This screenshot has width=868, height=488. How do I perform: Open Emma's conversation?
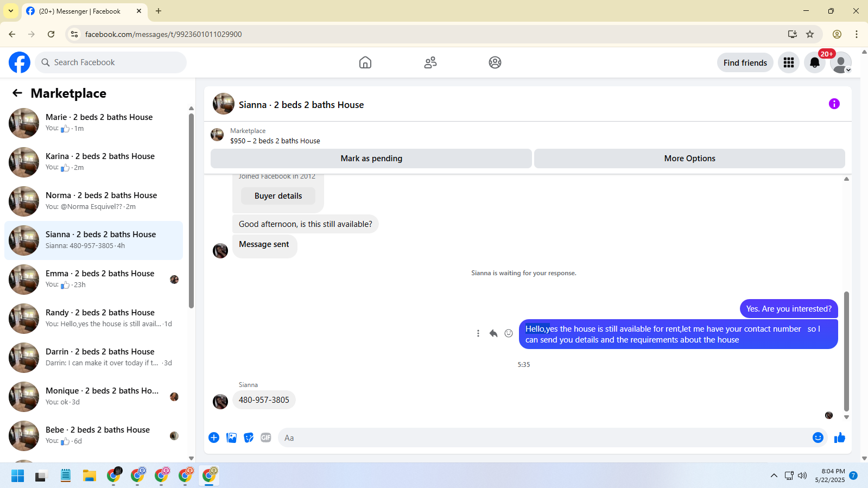coord(94,280)
